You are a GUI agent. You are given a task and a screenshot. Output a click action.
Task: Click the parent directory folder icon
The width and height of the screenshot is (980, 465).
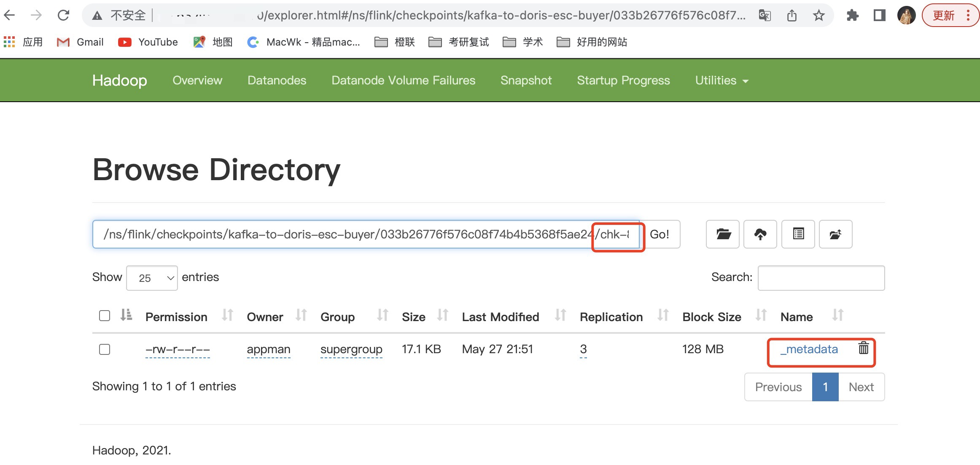pyautogui.click(x=723, y=234)
